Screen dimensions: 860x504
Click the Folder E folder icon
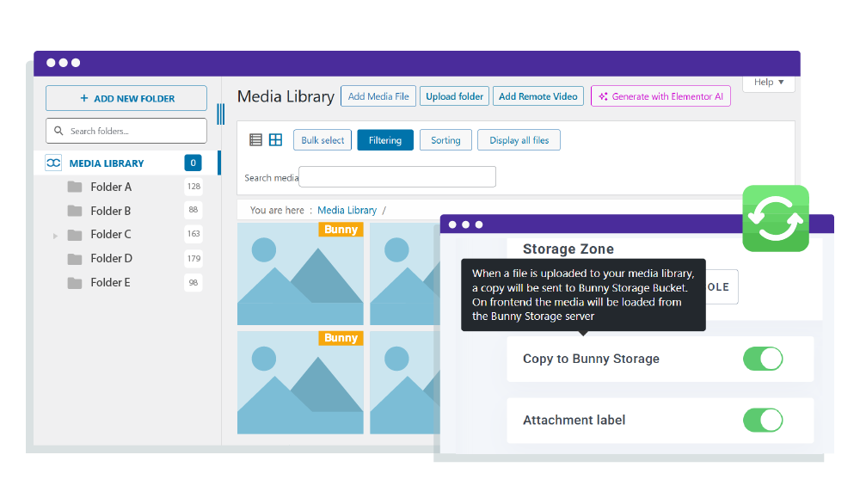[x=75, y=282]
